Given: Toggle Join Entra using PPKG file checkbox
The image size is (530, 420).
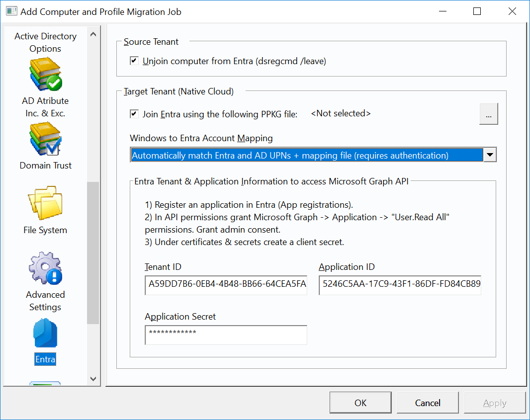Looking at the screenshot, I should click(x=134, y=114).
